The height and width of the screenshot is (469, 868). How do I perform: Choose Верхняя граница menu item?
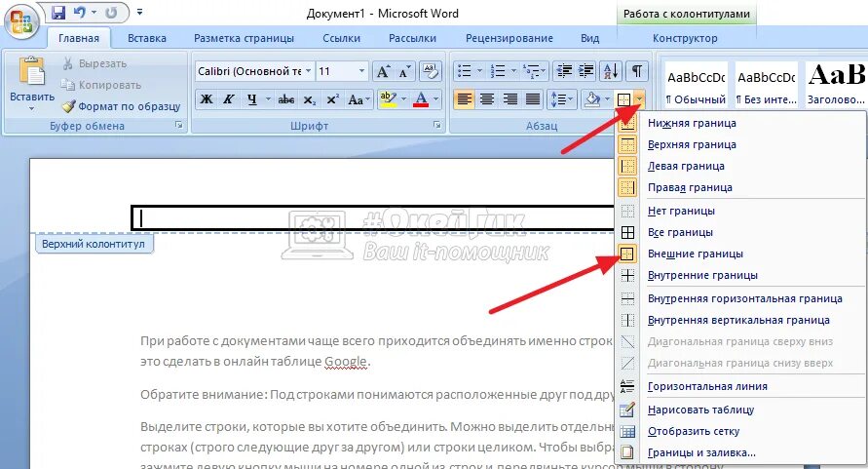click(740, 144)
